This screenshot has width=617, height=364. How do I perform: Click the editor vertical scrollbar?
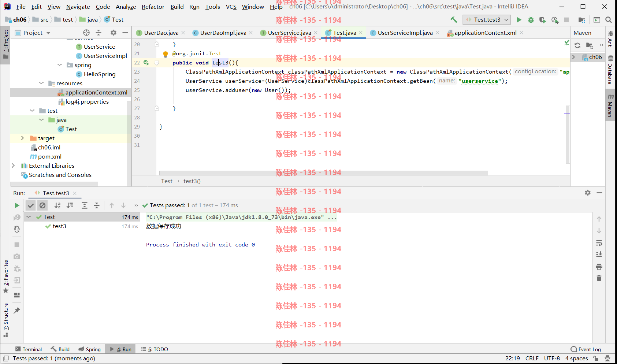click(568, 134)
